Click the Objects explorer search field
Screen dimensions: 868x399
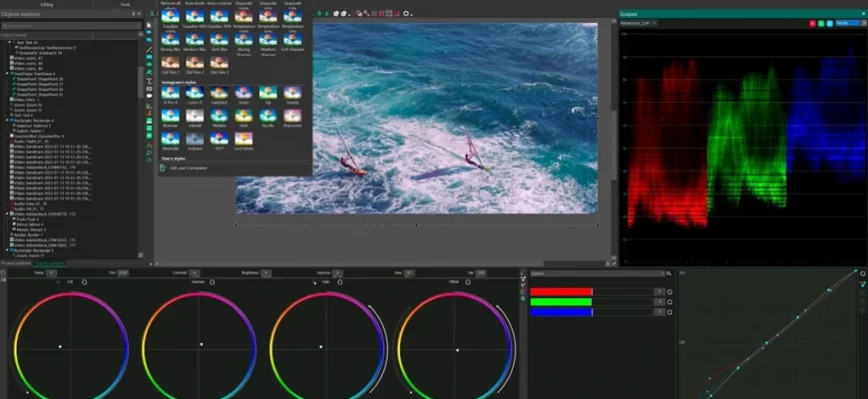pyautogui.click(x=71, y=26)
